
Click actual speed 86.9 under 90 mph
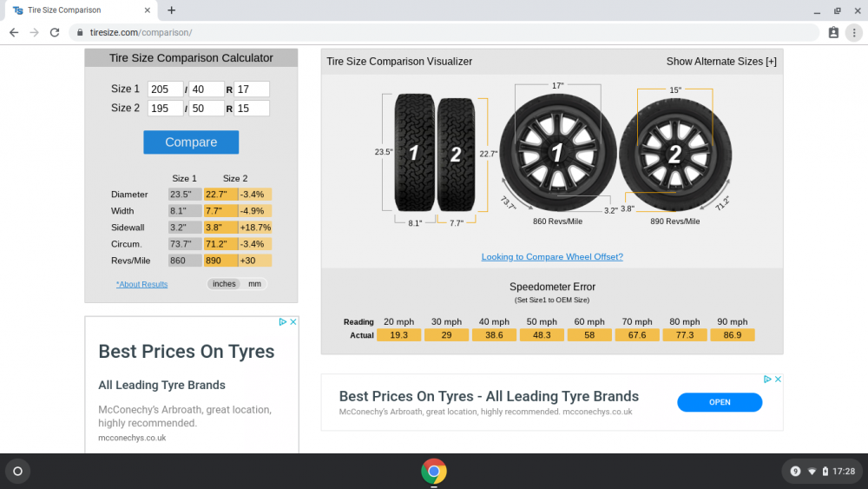732,335
